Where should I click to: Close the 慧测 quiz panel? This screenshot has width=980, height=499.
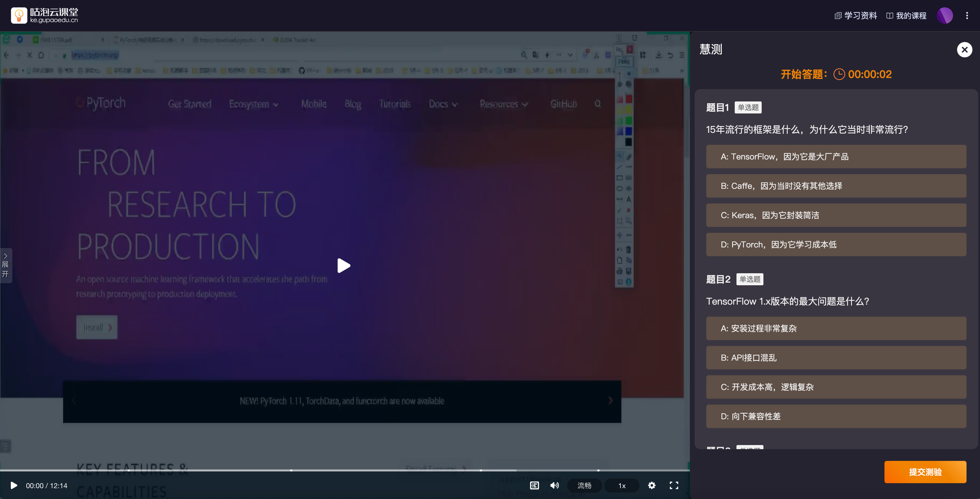964,50
